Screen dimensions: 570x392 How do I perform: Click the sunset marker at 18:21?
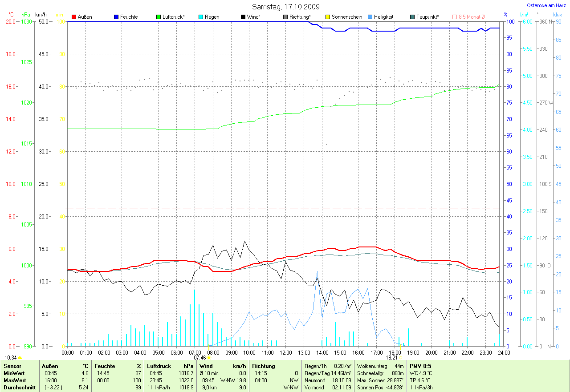(x=401, y=357)
